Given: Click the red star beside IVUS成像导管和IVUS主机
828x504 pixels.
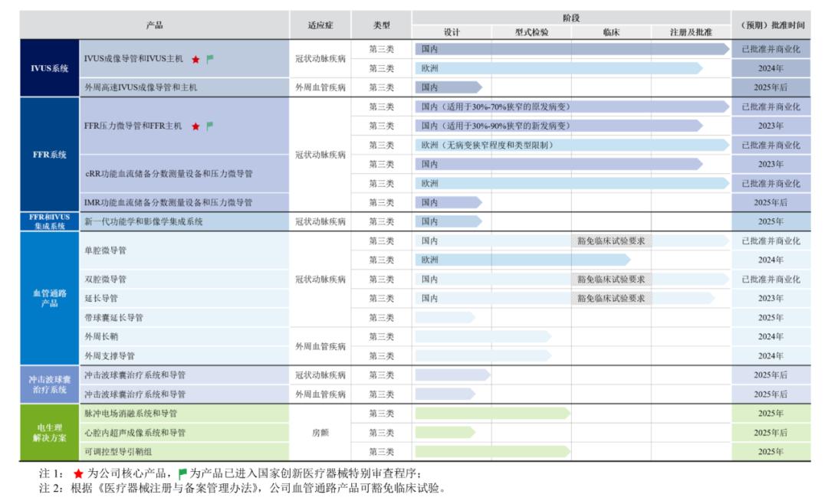Looking at the screenshot, I should point(195,59).
